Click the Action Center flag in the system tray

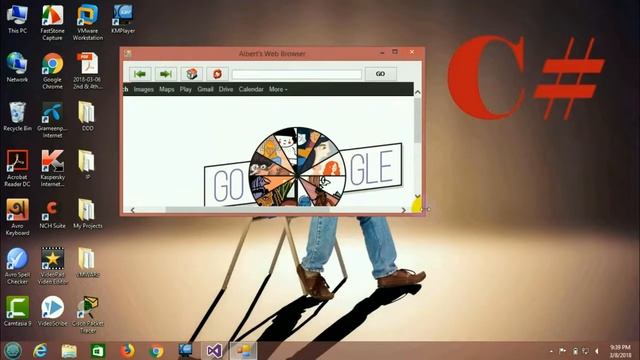pos(563,351)
